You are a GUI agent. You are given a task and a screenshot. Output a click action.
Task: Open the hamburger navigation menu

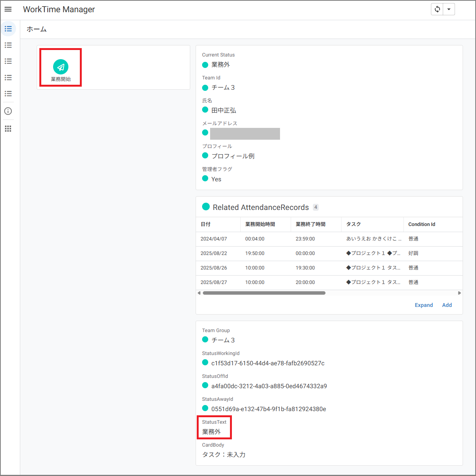[x=8, y=9]
